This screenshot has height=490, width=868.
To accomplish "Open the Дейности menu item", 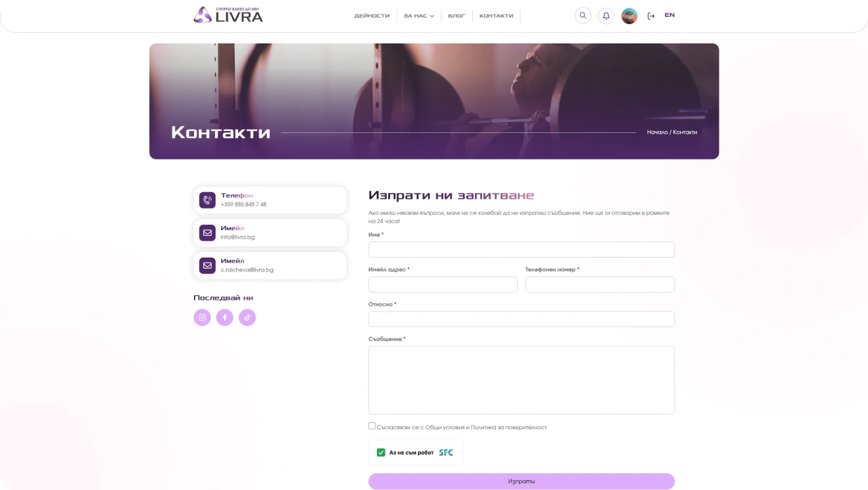I will (x=372, y=16).
